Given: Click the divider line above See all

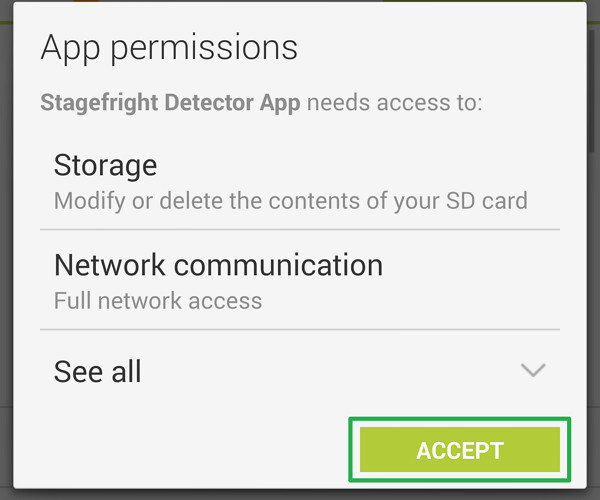Looking at the screenshot, I should point(300,329).
